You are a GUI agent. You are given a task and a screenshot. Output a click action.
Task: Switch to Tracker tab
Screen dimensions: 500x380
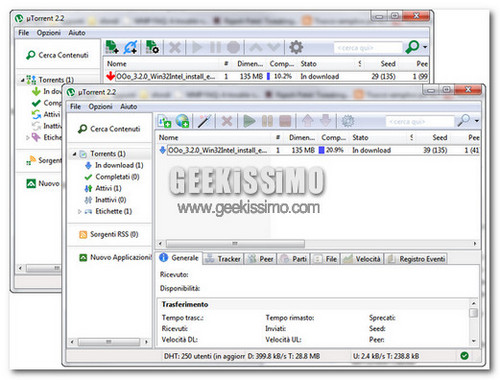tap(223, 259)
